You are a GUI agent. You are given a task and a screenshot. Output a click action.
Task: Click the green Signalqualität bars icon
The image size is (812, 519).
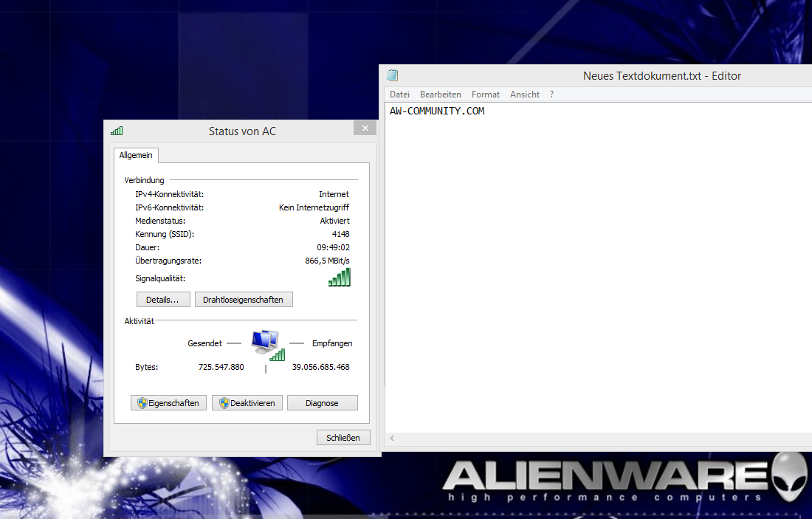coord(340,278)
